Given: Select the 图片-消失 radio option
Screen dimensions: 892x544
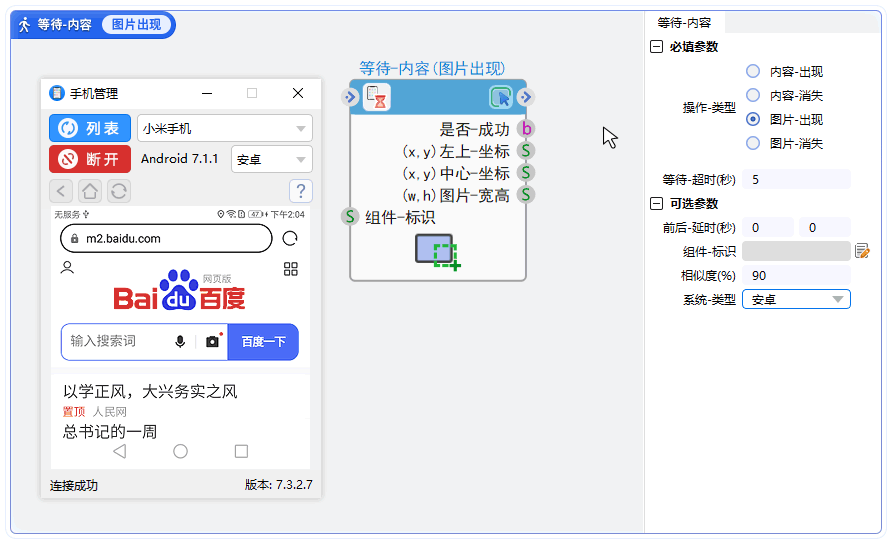Looking at the screenshot, I should coord(753,143).
